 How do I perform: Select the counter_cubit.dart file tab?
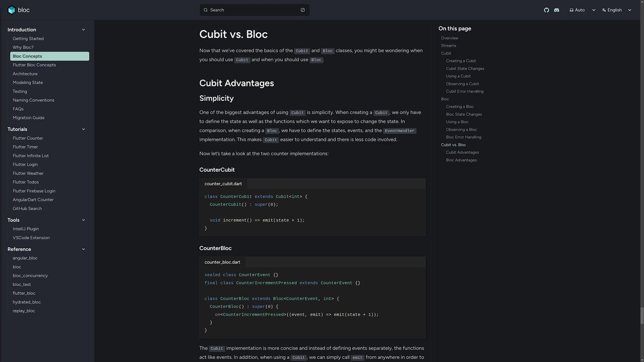click(223, 184)
